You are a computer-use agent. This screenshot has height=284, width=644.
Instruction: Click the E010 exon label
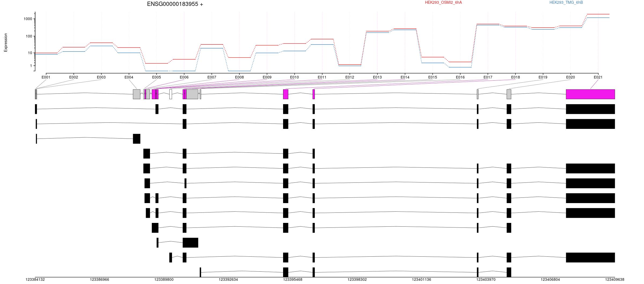[294, 77]
